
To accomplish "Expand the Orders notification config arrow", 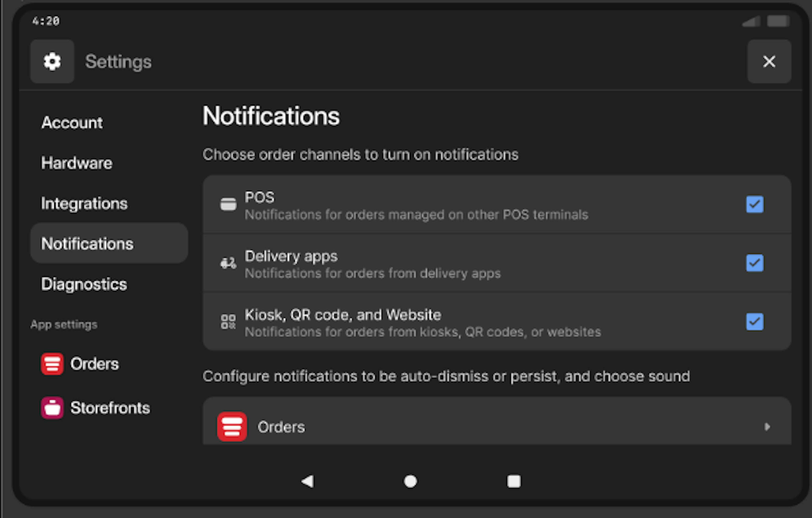I will (767, 427).
